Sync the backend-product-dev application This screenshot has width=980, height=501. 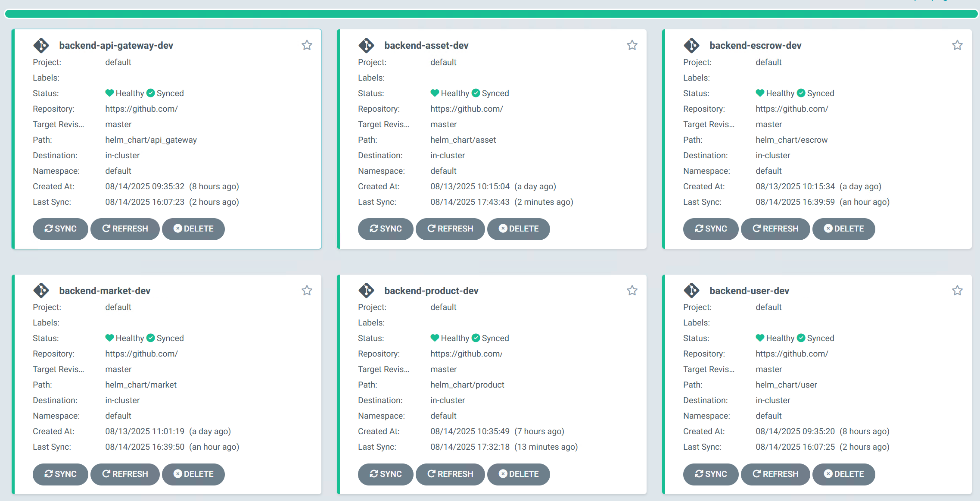(x=386, y=474)
